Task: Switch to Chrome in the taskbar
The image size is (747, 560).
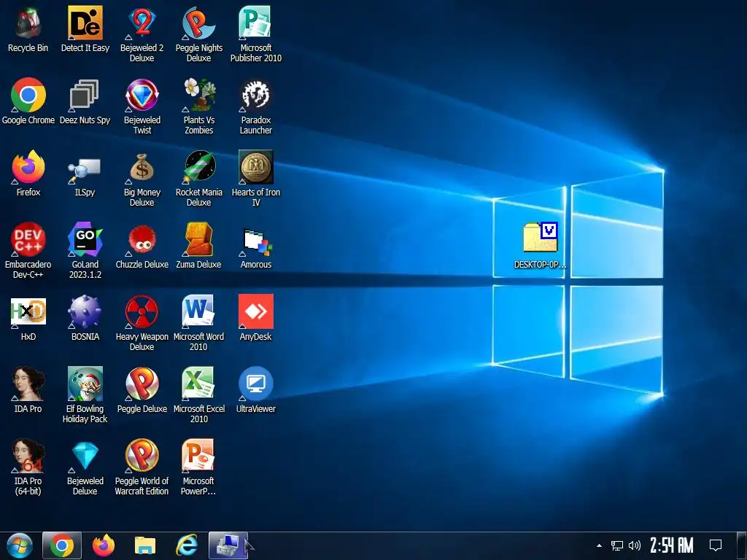Action: [x=62, y=545]
